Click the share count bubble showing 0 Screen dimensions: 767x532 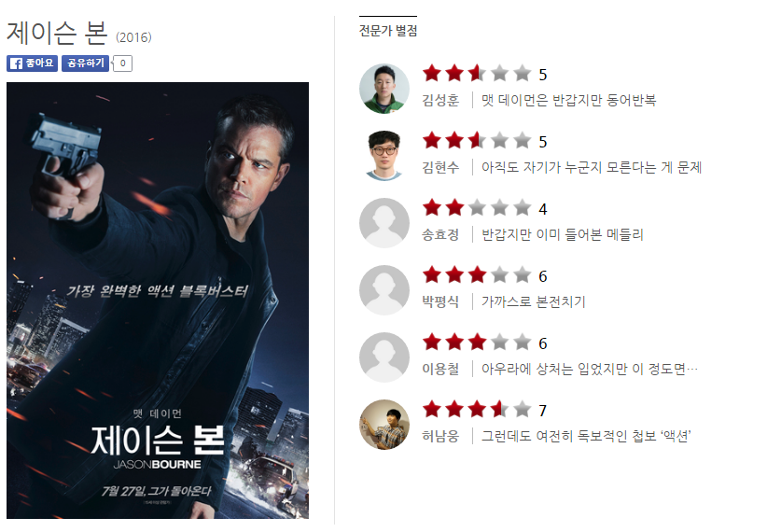(122, 63)
